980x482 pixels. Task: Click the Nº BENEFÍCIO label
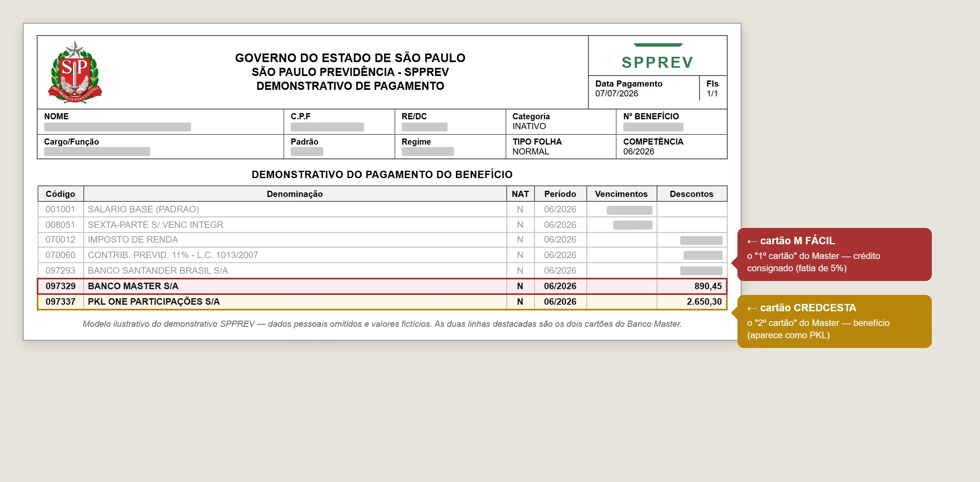point(651,116)
